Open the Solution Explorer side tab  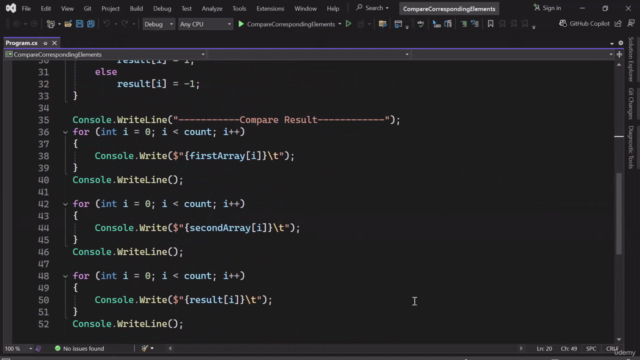631,60
